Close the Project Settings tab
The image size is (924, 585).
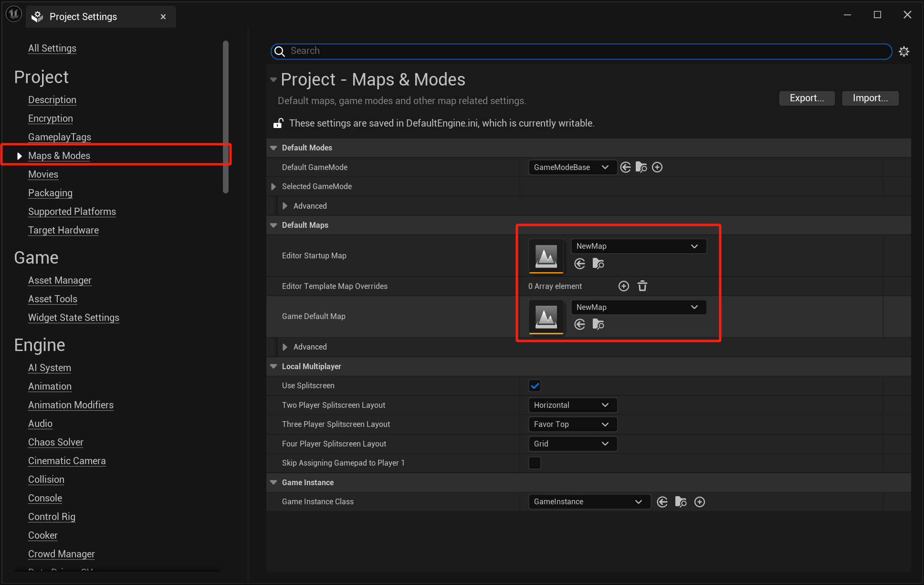tap(163, 17)
